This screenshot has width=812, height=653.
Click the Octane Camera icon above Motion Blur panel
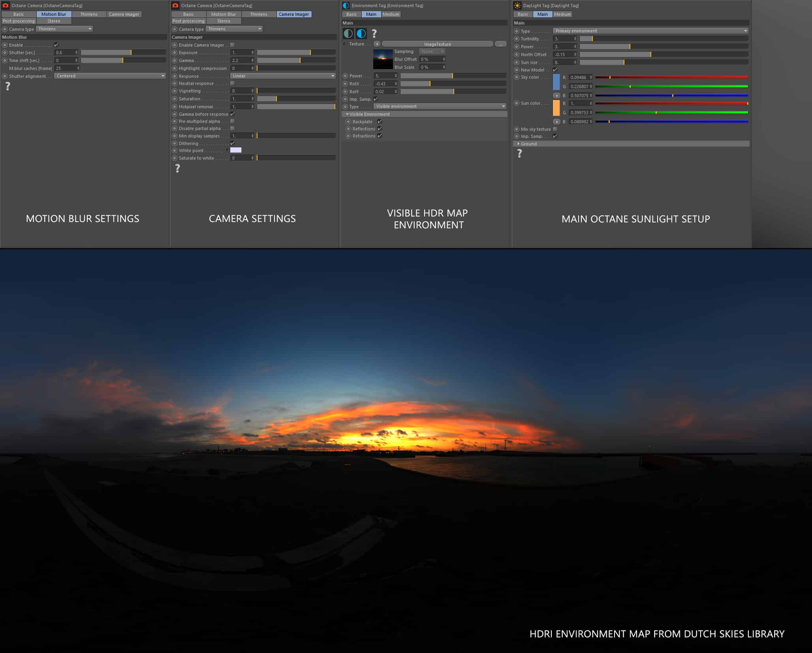tap(6, 6)
